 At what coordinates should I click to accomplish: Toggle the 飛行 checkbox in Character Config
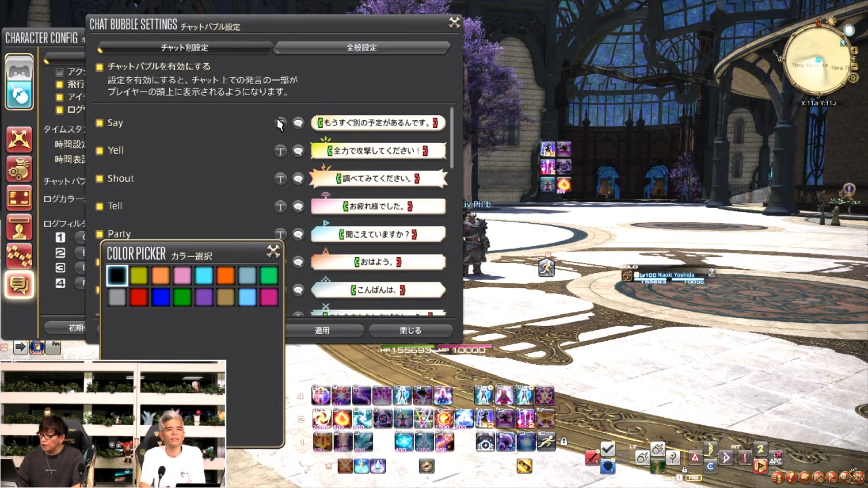(59, 84)
